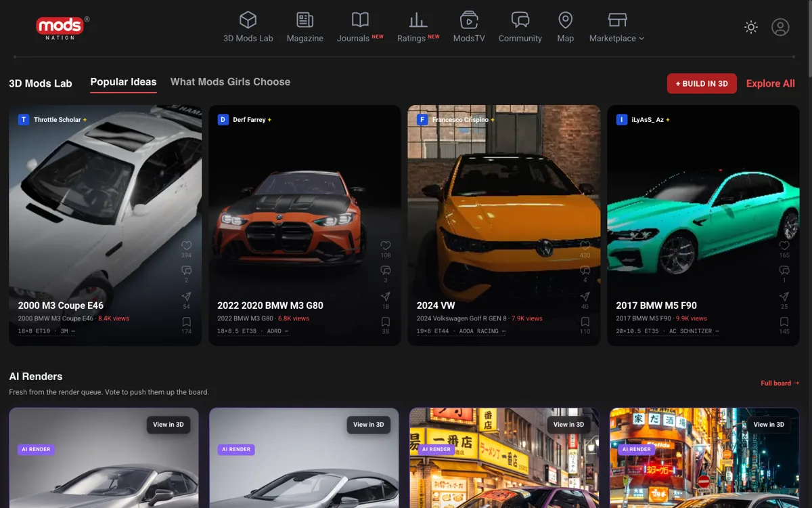This screenshot has height=508, width=812.
Task: Open the 2024 VW title
Action: coord(436,305)
